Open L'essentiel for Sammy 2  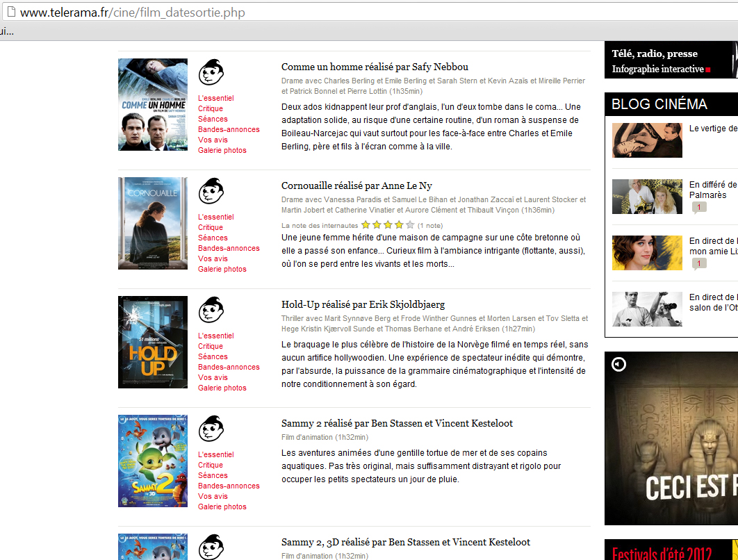click(x=215, y=454)
